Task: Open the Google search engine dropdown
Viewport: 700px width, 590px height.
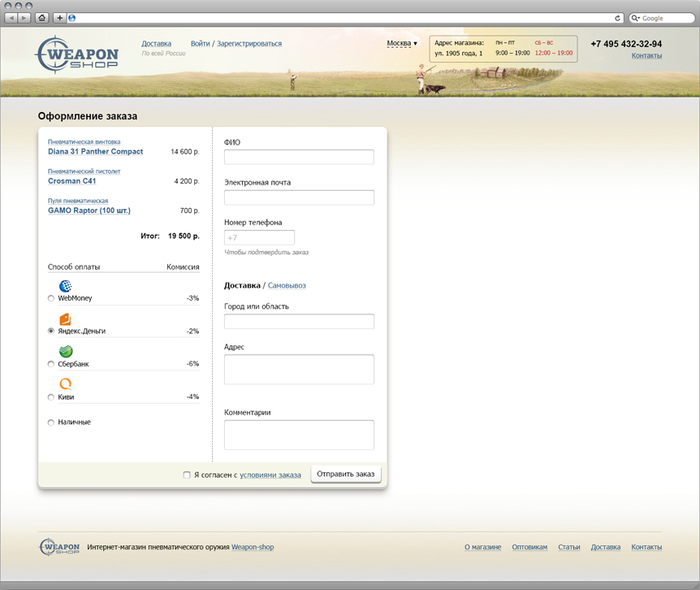Action: click(x=635, y=18)
